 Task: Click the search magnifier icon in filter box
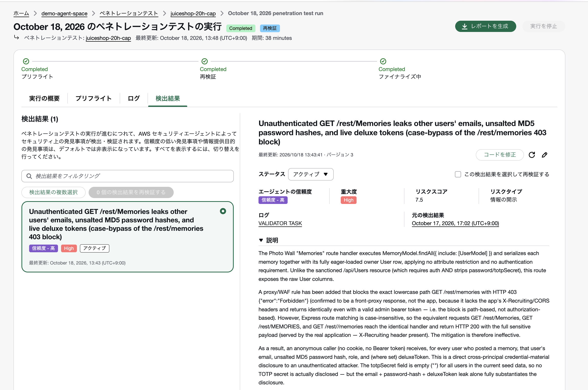click(29, 176)
